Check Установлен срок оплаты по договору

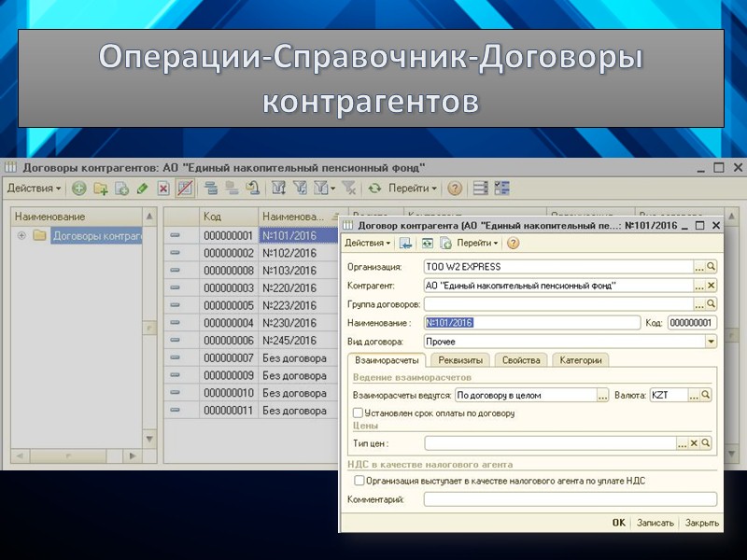(x=358, y=413)
